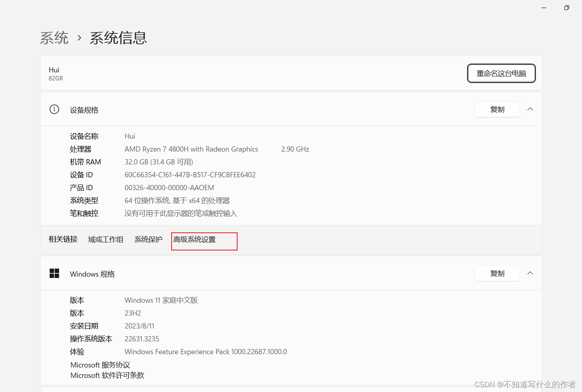Select the 2.90 GHz processor speed
The image size is (582, 392).
click(295, 149)
